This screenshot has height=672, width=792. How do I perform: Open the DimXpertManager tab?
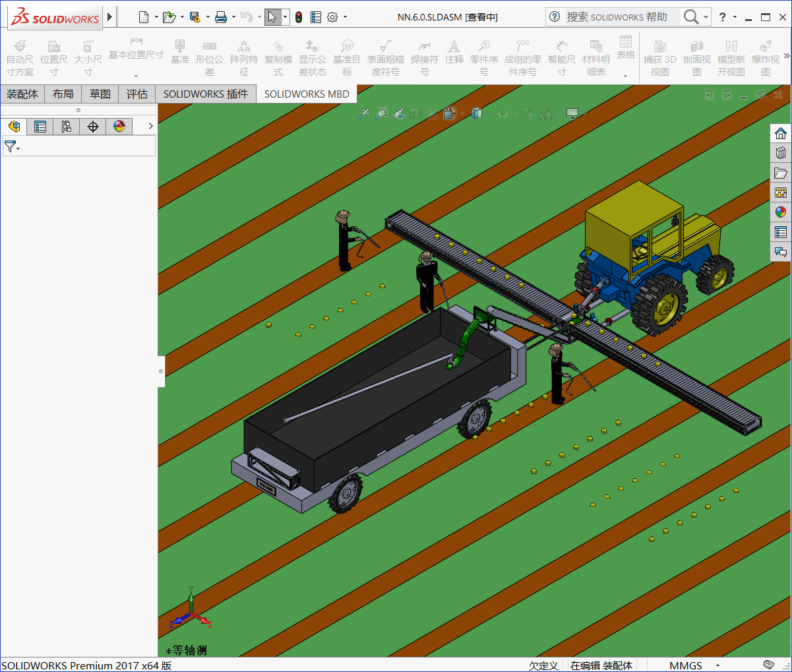pos(93,126)
